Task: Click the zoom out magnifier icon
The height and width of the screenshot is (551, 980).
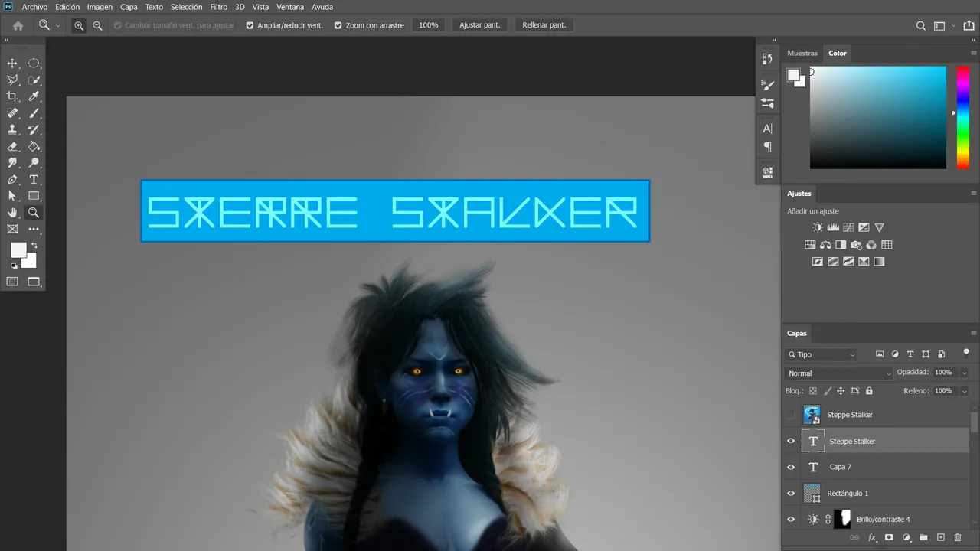Action: coord(97,25)
